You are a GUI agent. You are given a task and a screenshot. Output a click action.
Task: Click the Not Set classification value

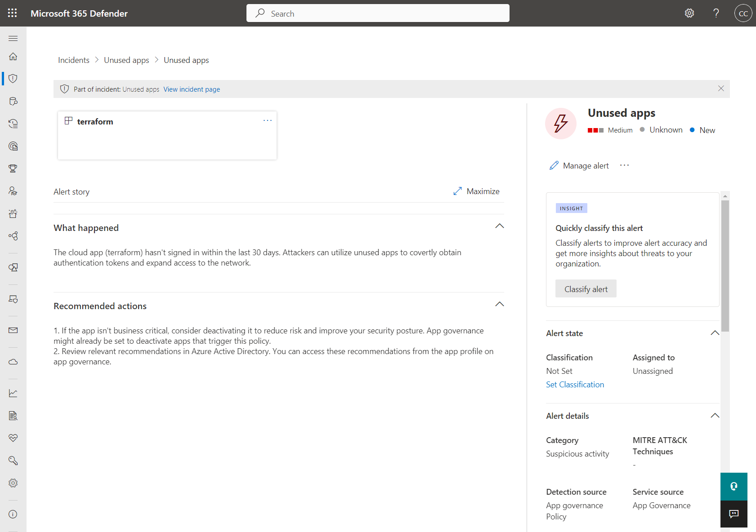click(559, 371)
